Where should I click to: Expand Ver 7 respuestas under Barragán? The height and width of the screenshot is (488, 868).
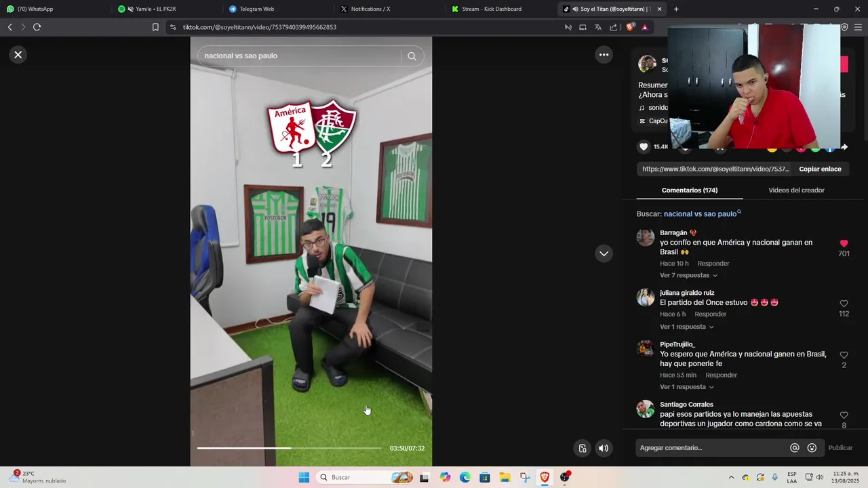pos(688,275)
